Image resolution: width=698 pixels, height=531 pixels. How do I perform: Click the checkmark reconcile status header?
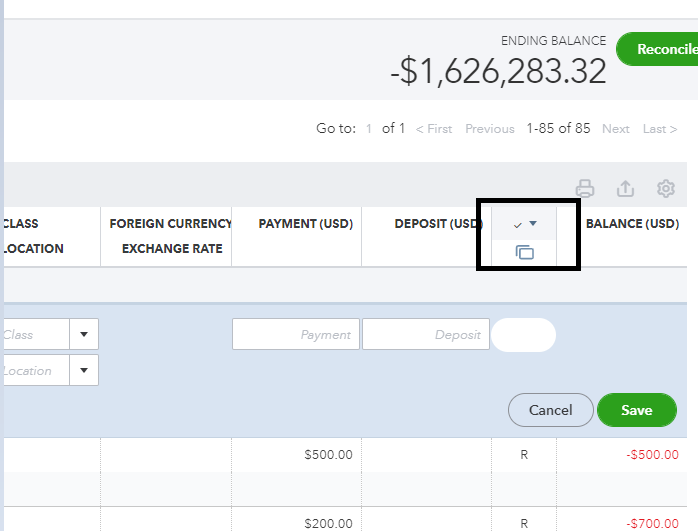tap(518, 224)
